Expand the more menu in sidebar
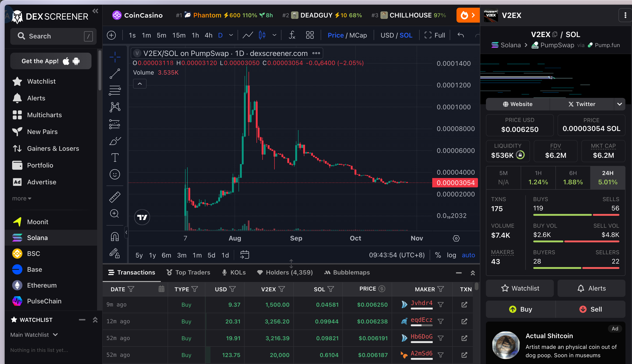 (x=22, y=199)
